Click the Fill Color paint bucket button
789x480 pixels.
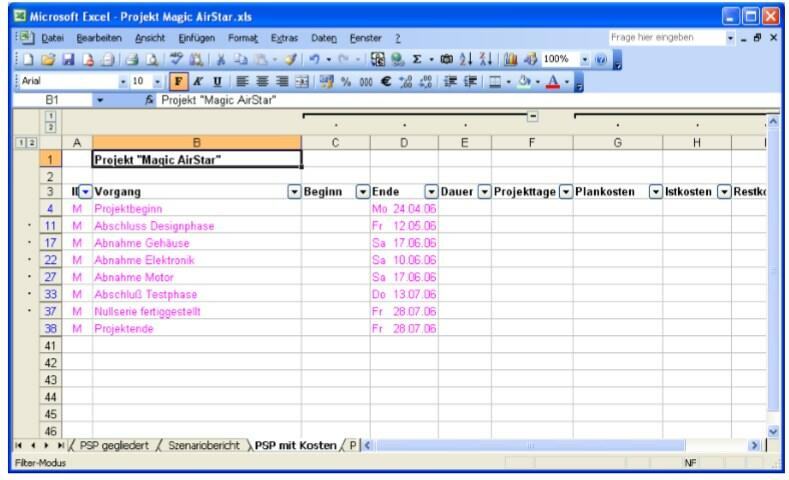tap(509, 79)
